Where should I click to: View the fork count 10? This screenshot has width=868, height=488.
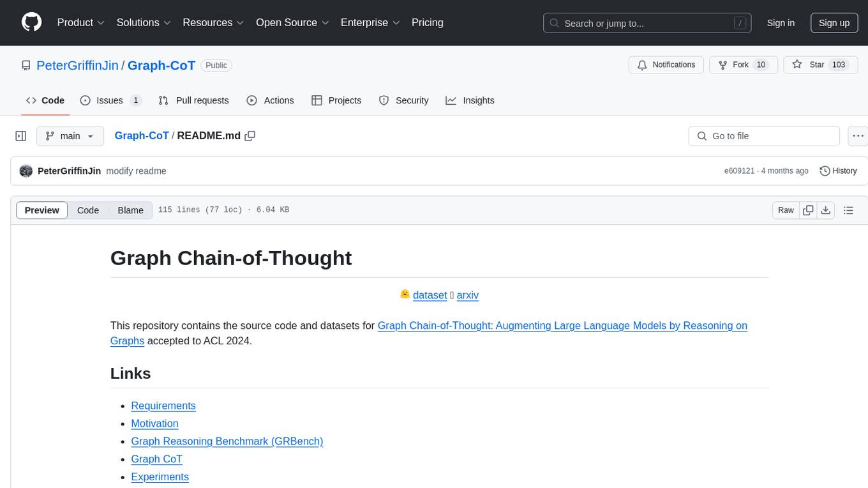coord(761,65)
